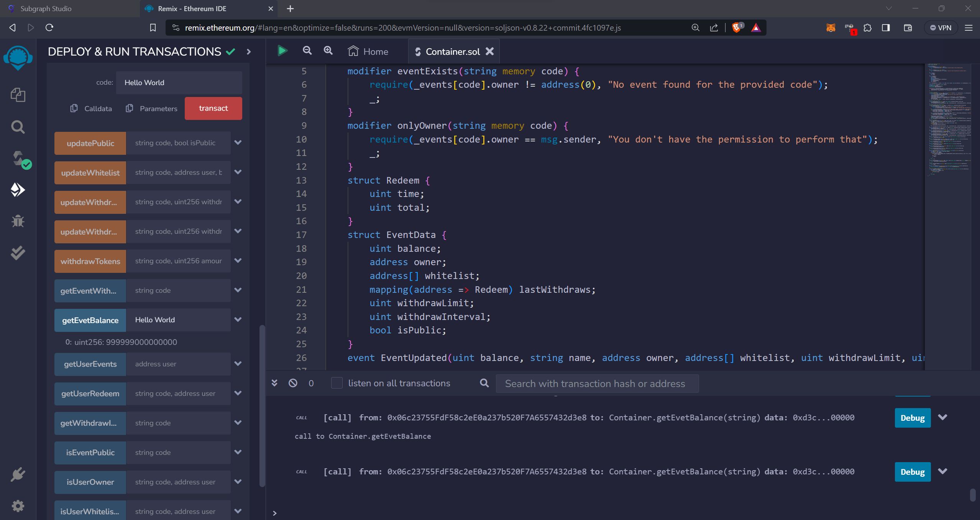Image resolution: width=980 pixels, height=520 pixels.
Task: Open the Settings gear icon in sidebar
Action: pos(18,506)
